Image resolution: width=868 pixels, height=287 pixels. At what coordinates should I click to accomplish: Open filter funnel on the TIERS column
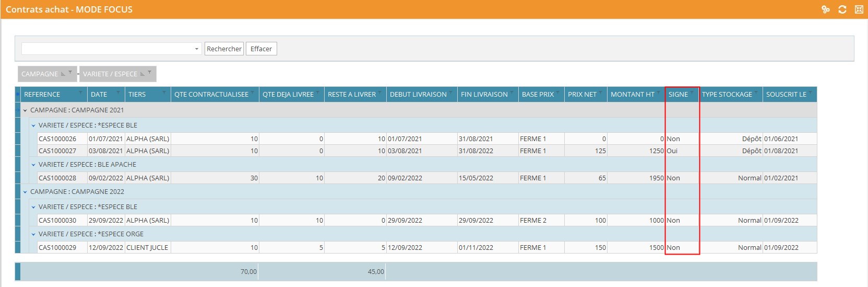pos(164,93)
